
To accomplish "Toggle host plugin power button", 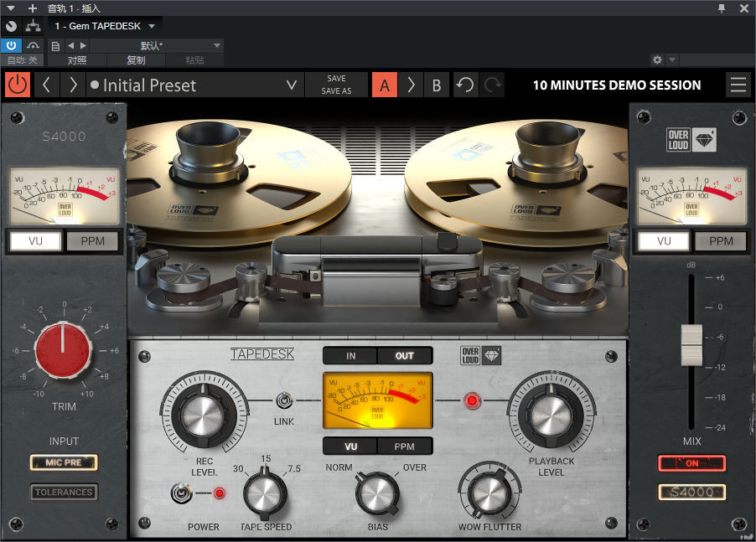I will [x=11, y=46].
